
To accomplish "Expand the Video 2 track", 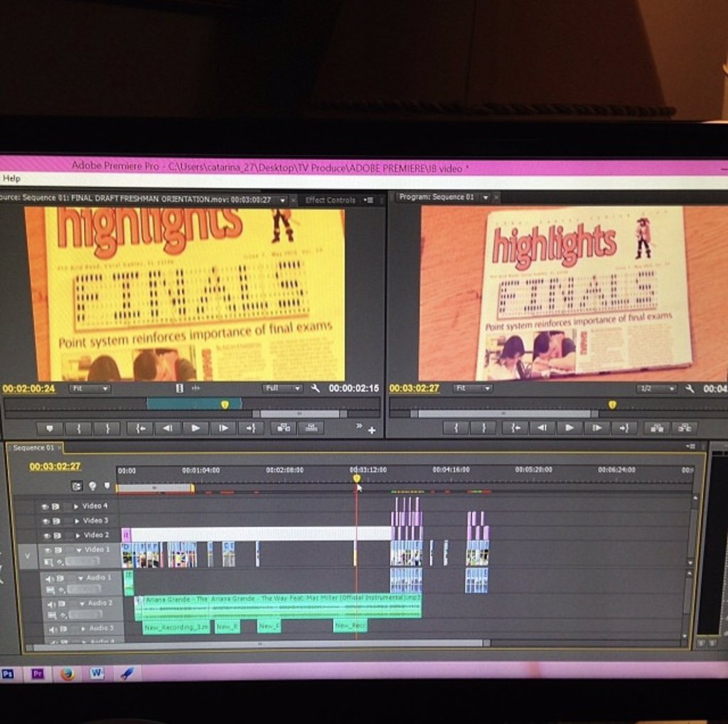I will 77,536.
